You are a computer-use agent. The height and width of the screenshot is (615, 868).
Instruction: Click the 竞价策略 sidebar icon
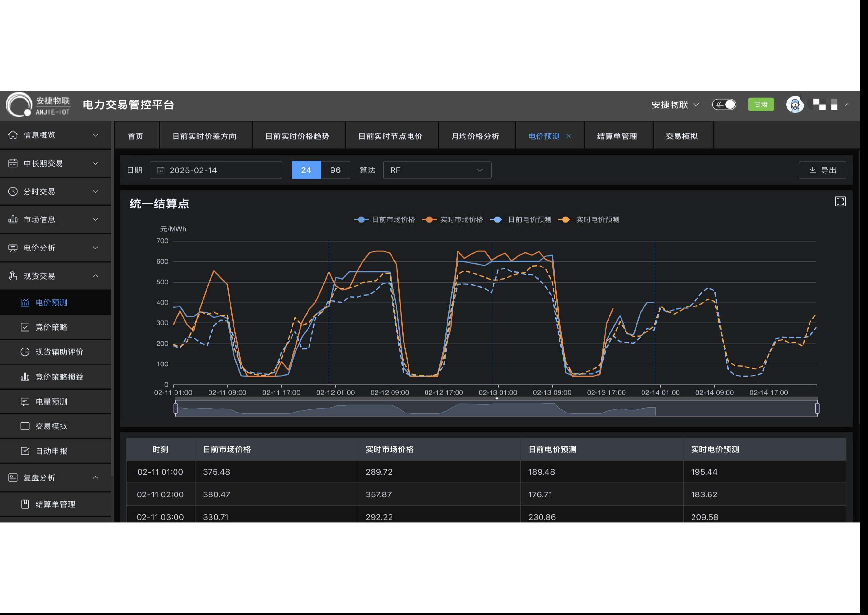coord(25,327)
